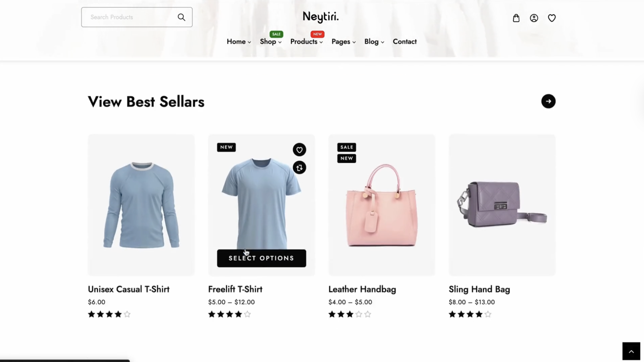Screen dimensions: 644x362
Task: Add Freelift T-Shirt to wishlist heart
Action: point(299,150)
